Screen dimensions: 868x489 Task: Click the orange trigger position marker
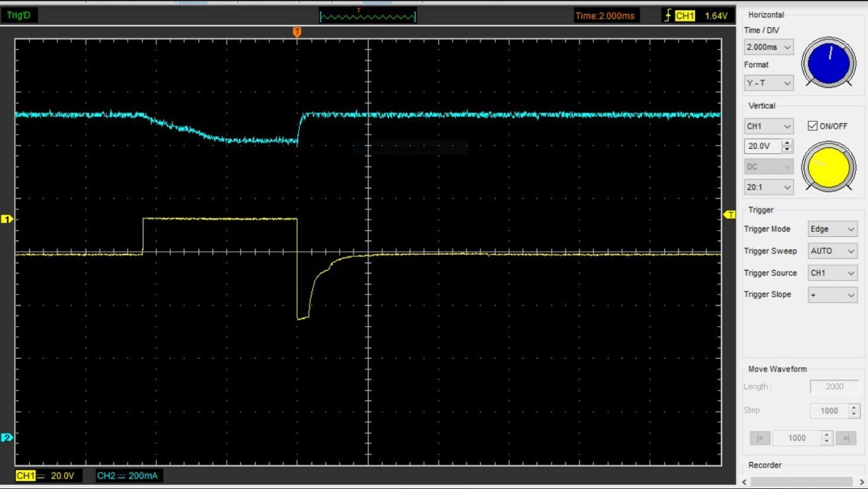pyautogui.click(x=297, y=32)
